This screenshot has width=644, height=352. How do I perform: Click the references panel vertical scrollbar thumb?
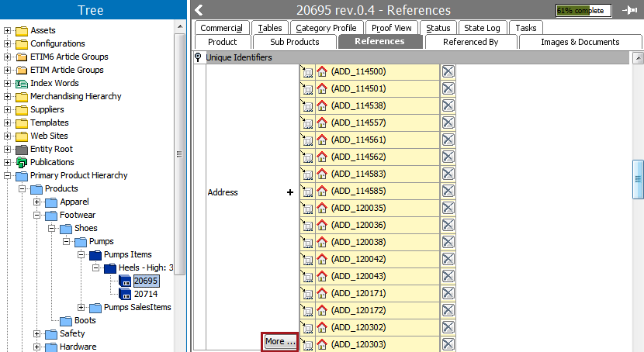638,179
